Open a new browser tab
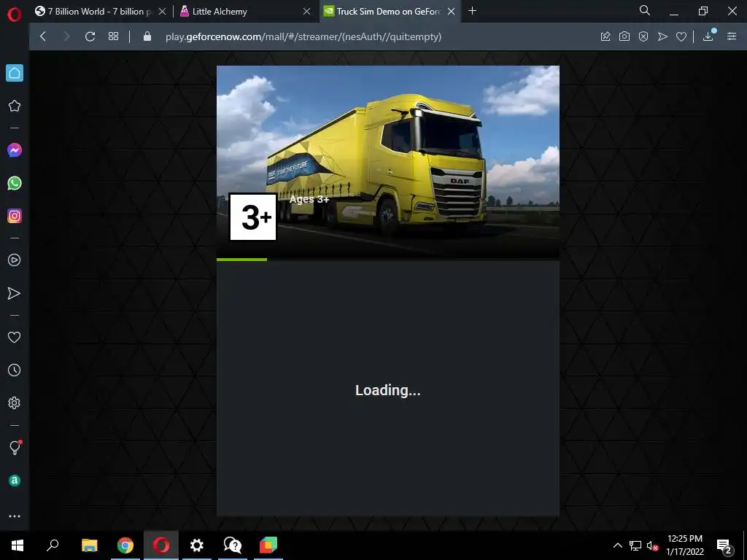 (x=472, y=10)
